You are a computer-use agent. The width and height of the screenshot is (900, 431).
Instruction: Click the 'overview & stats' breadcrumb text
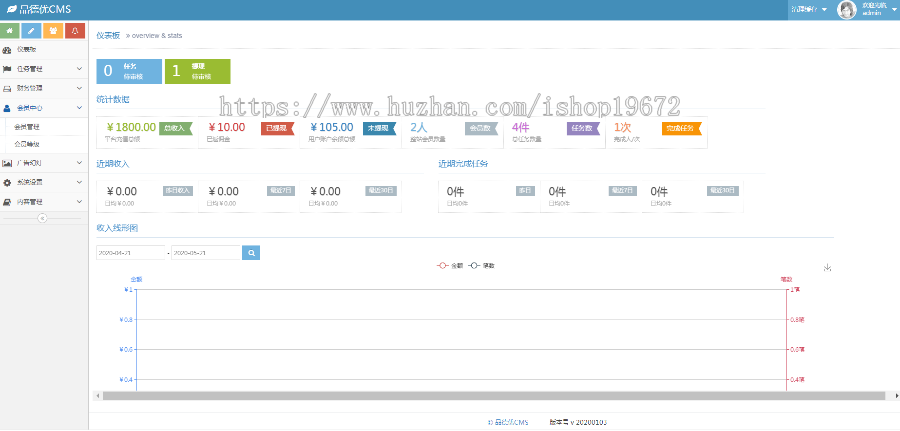click(x=157, y=36)
